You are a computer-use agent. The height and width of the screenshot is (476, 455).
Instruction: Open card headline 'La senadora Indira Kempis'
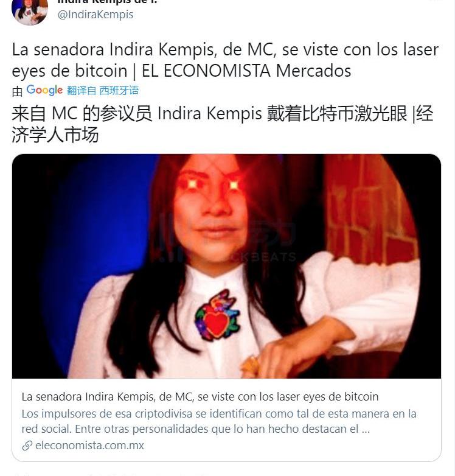point(200,397)
